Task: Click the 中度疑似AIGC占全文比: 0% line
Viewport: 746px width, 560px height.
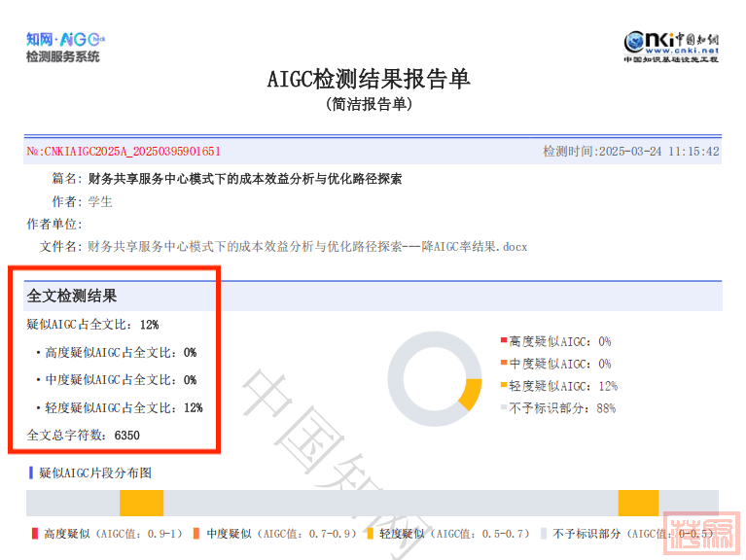Action: 117,380
